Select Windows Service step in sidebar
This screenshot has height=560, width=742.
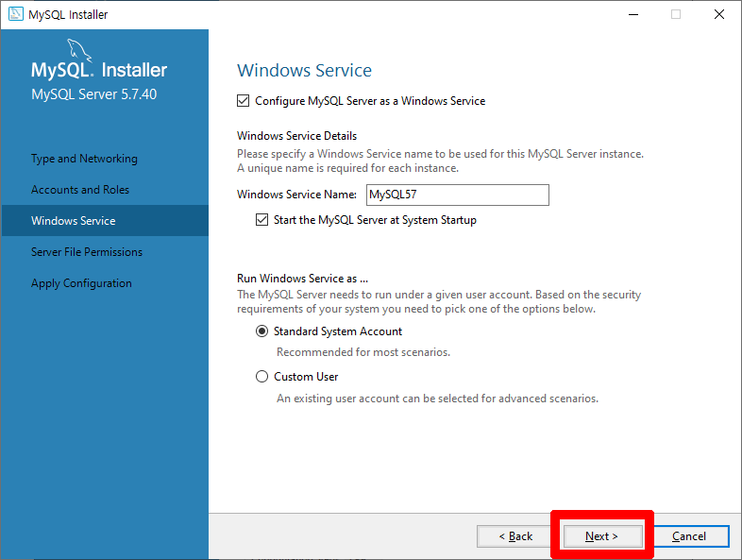(105, 221)
